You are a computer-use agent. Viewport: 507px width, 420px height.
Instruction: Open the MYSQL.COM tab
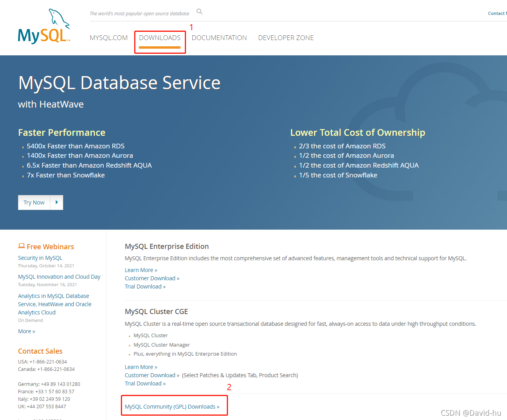[x=109, y=38]
